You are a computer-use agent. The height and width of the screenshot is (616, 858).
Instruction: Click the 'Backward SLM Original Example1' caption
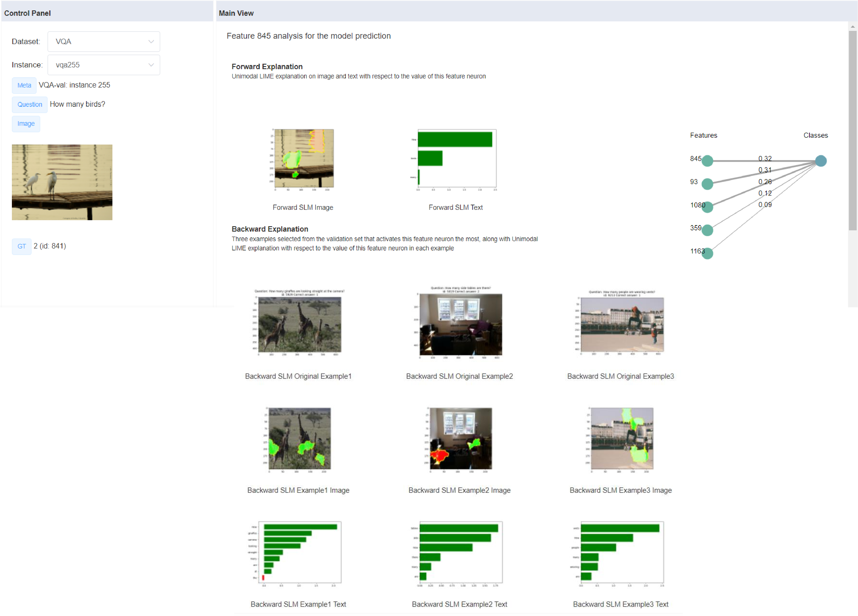click(x=298, y=377)
